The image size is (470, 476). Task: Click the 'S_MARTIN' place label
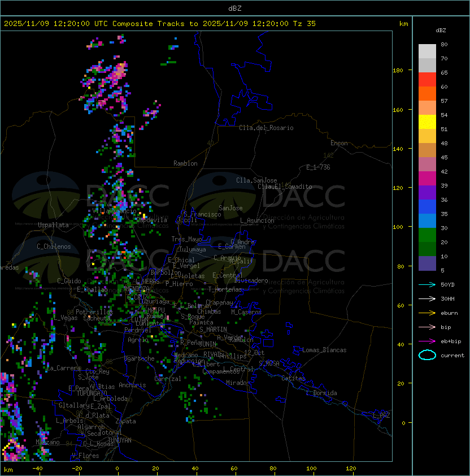coord(213,330)
